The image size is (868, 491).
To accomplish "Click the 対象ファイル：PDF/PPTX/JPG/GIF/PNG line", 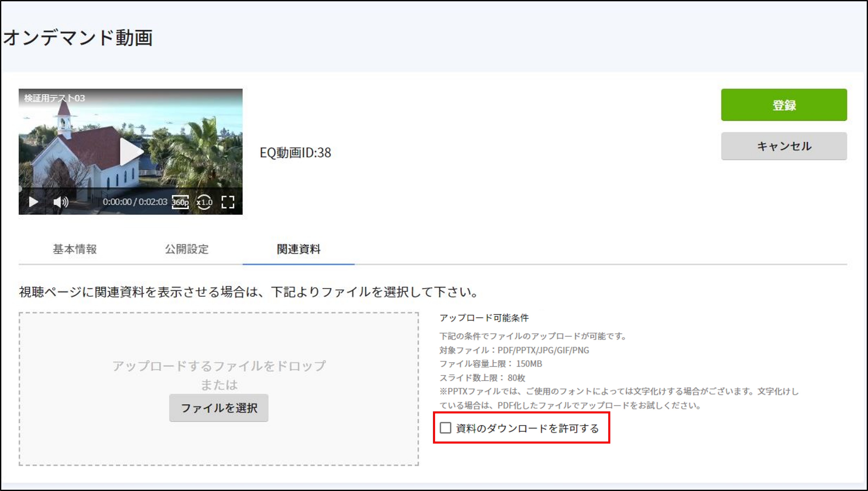I will [514, 350].
